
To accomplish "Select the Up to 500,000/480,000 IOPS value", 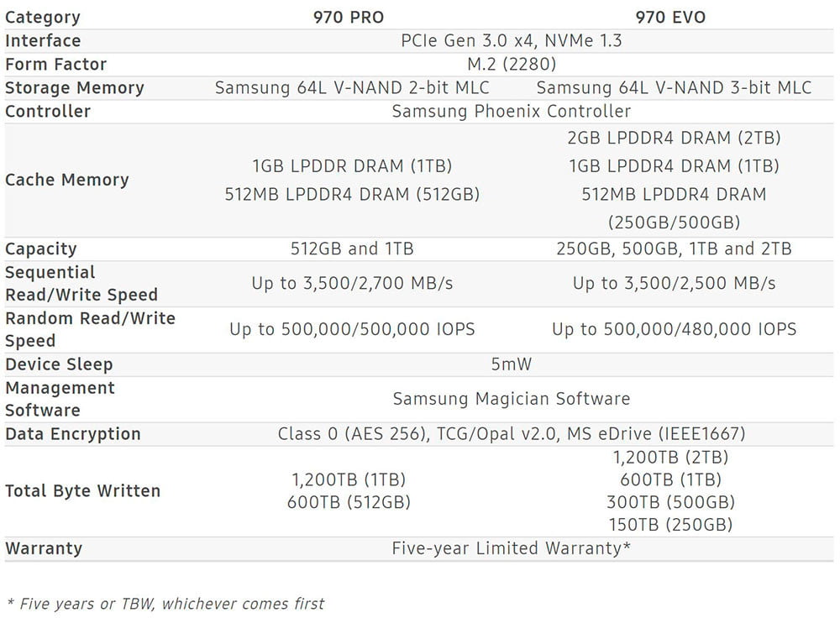I will click(x=674, y=329).
